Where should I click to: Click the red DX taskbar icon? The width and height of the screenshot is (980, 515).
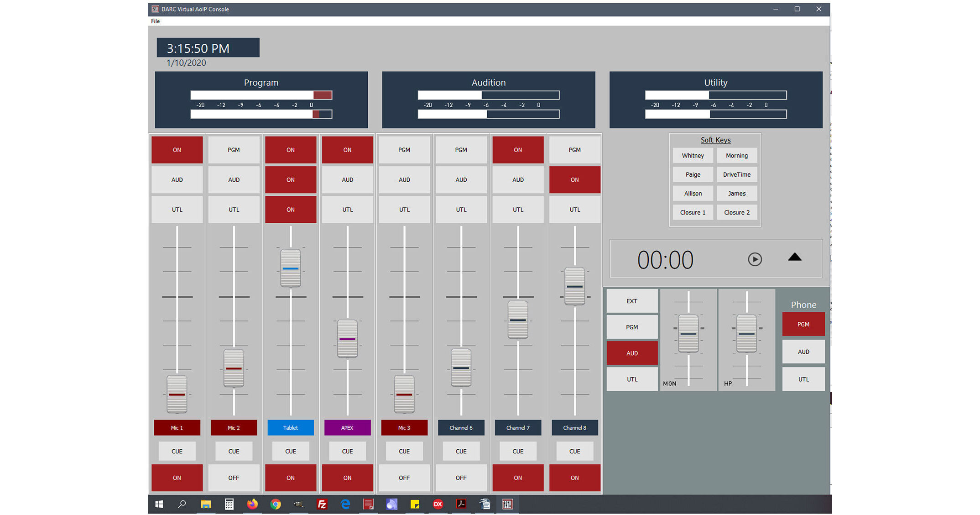438,504
